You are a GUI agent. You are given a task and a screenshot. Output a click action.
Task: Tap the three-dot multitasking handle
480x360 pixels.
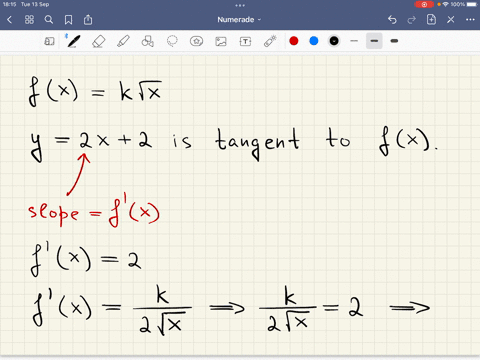240,5
